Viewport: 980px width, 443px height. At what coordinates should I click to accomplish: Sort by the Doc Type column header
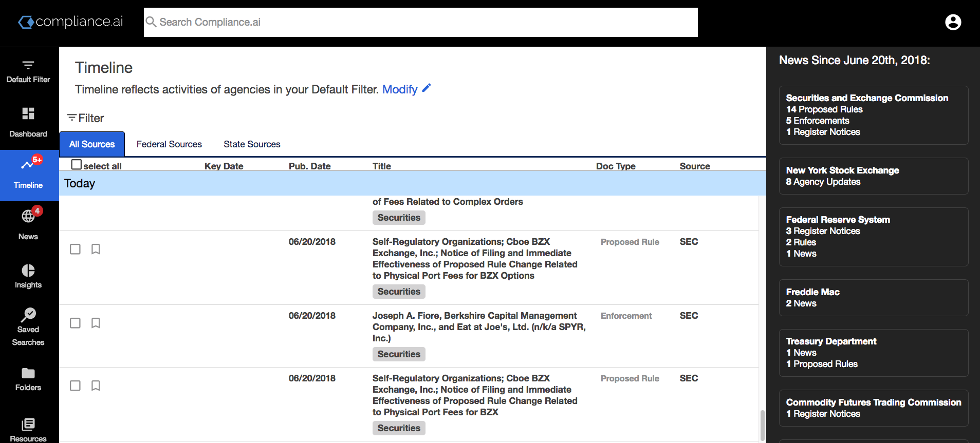click(616, 166)
